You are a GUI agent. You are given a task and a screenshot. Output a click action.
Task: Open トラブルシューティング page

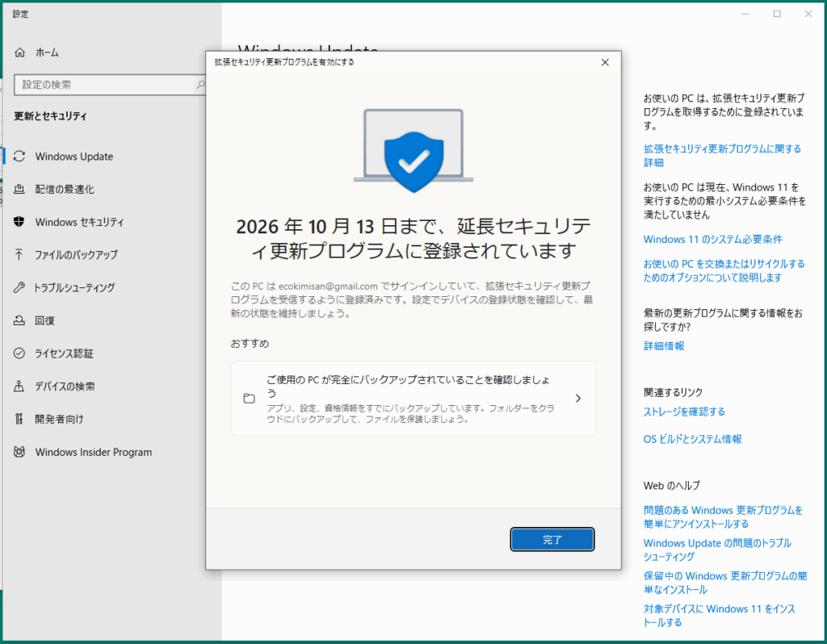click(x=74, y=288)
